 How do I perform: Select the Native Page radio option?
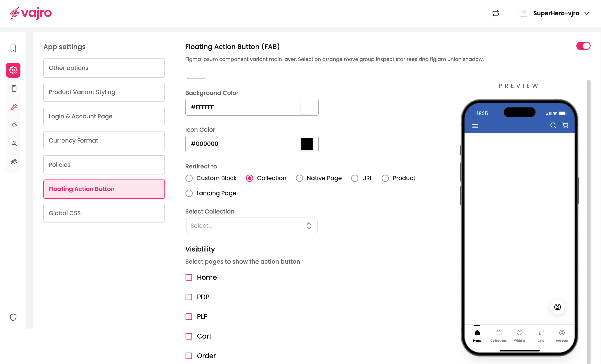[299, 178]
